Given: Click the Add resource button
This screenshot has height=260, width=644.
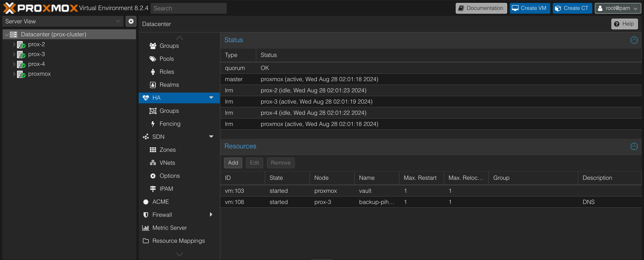Looking at the screenshot, I should click(x=233, y=163).
